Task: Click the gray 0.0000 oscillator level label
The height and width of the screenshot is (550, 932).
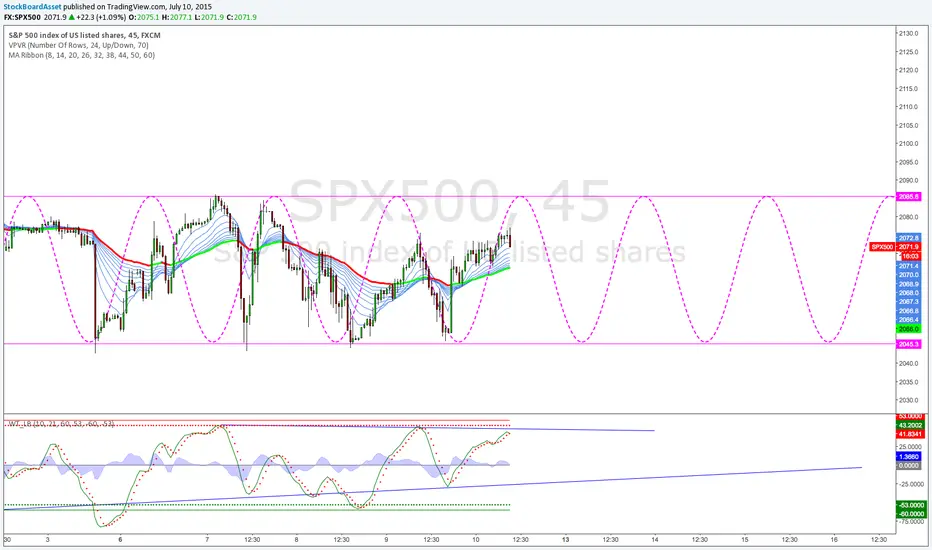Action: [x=908, y=466]
